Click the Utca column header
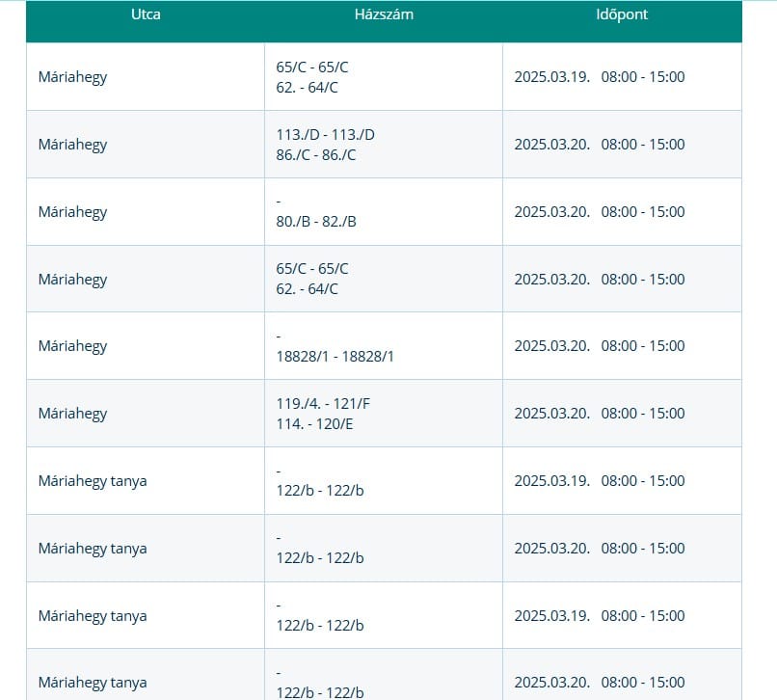The height and width of the screenshot is (700, 777). pos(146,15)
